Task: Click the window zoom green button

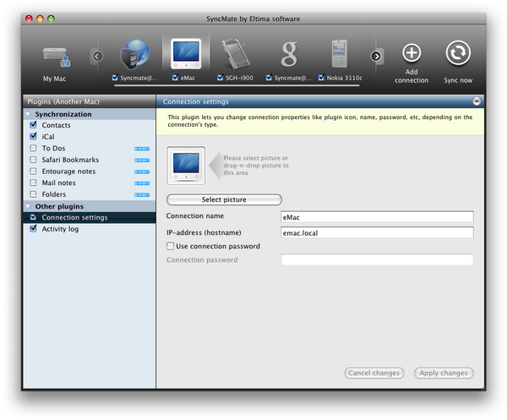Action: point(51,19)
